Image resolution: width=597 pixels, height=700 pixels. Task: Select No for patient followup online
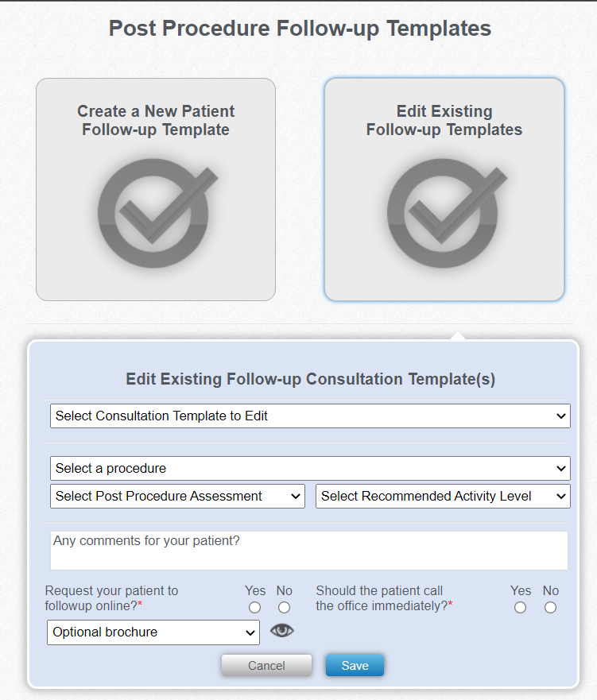(x=285, y=608)
